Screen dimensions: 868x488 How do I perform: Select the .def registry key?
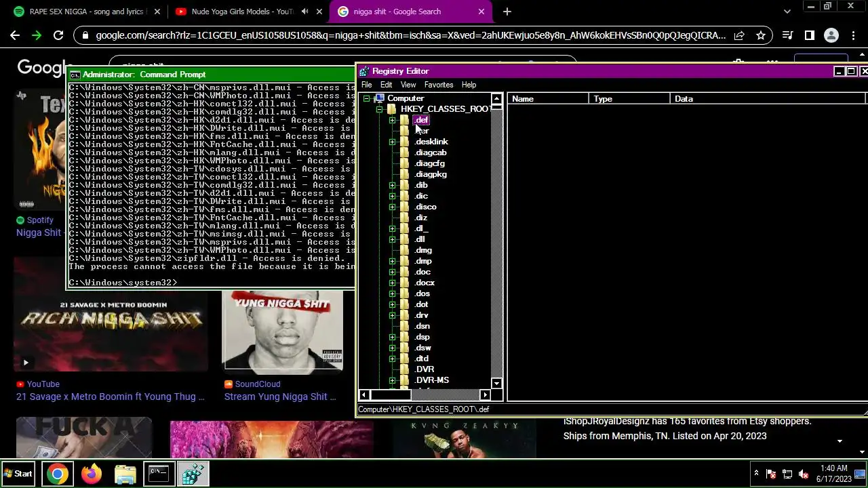[422, 120]
